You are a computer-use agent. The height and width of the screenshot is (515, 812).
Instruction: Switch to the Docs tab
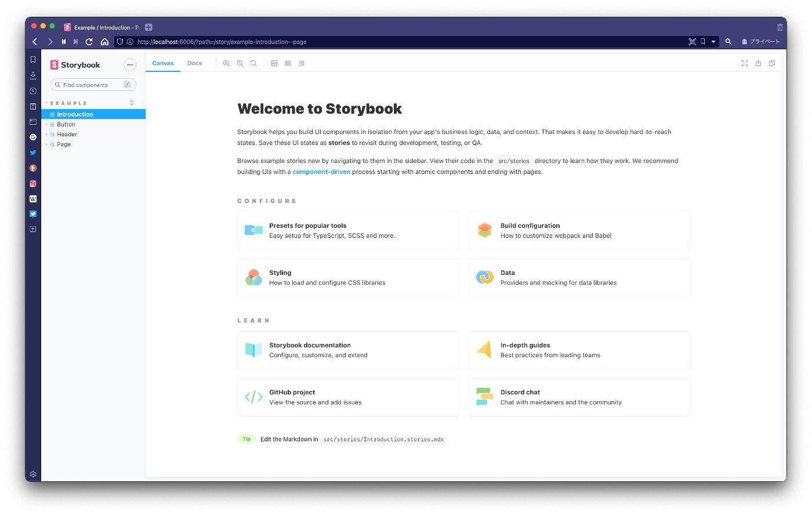pyautogui.click(x=194, y=63)
